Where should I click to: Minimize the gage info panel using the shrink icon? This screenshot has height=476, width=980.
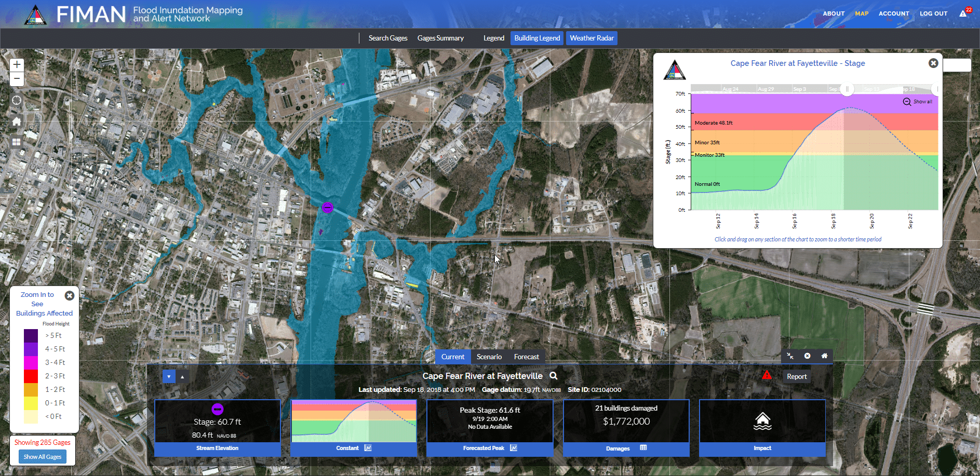point(790,356)
